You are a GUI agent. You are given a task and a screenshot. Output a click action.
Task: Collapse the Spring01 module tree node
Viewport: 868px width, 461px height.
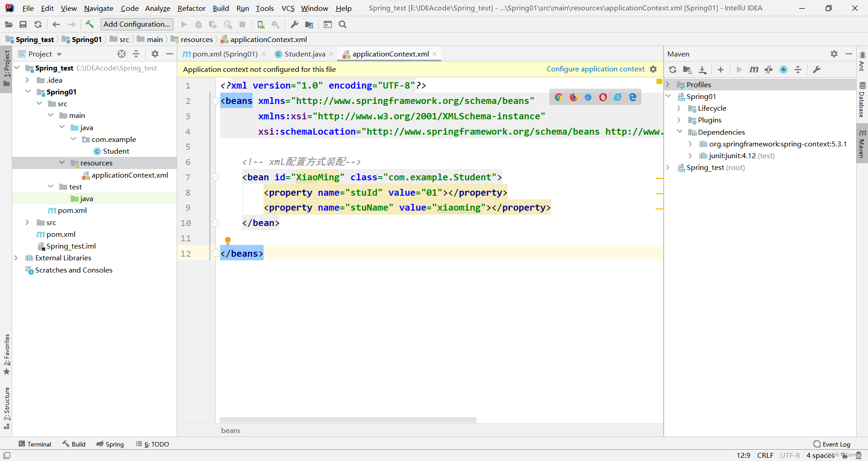tap(28, 92)
